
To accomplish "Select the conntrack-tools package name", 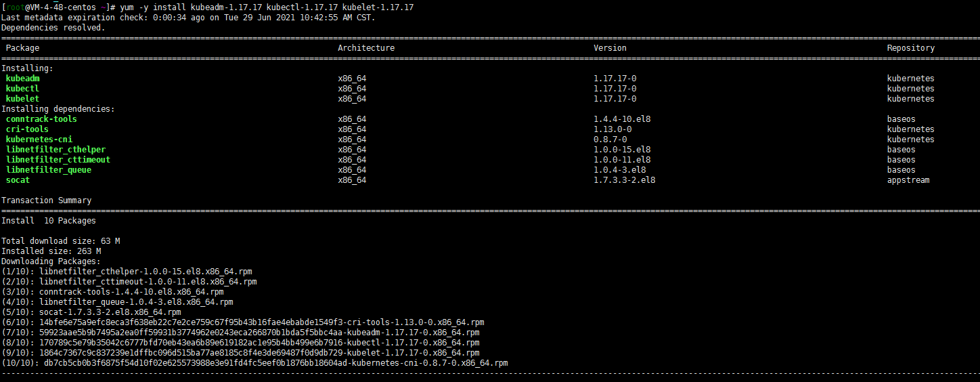I will [41, 119].
